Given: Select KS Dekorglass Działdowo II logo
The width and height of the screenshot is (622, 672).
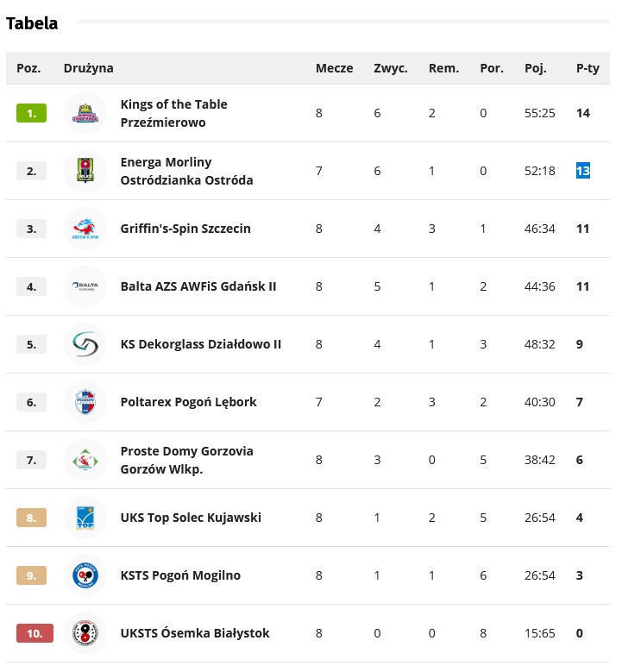Looking at the screenshot, I should coord(85,344).
